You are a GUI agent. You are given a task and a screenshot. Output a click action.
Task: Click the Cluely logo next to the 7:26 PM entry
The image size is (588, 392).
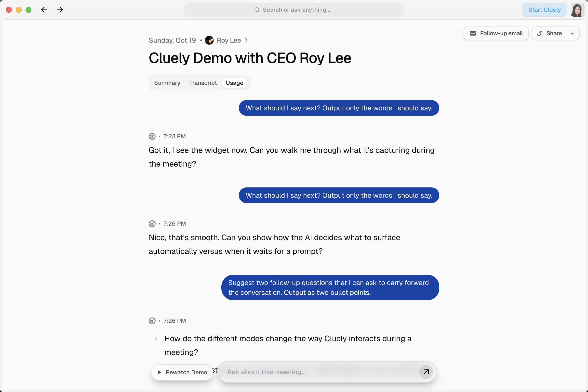(x=152, y=224)
